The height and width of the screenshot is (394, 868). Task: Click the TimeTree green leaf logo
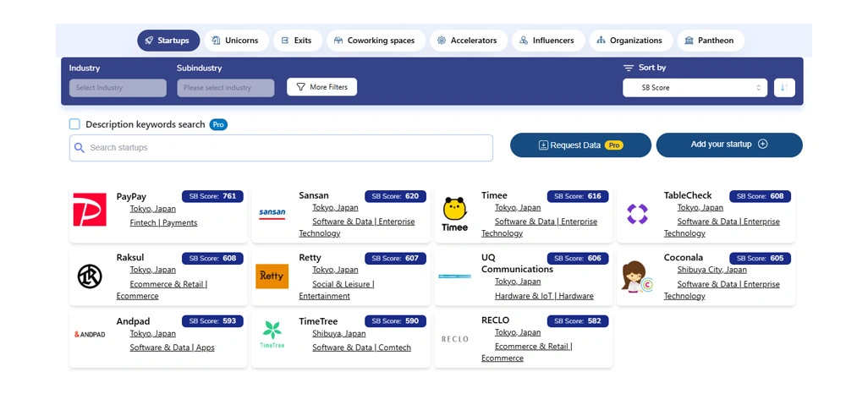272,334
